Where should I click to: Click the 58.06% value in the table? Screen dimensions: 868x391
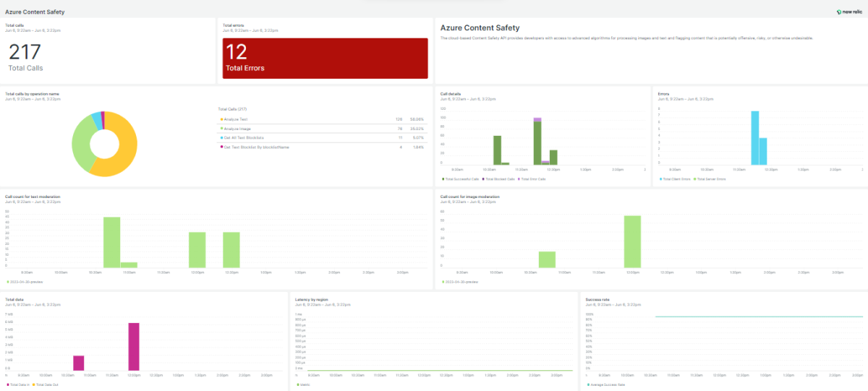tap(417, 119)
